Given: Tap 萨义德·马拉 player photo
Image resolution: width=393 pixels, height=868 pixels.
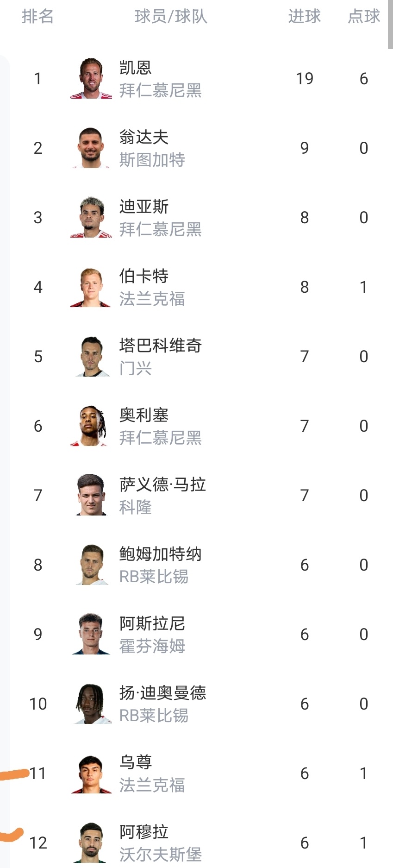Looking at the screenshot, I should point(91,495).
